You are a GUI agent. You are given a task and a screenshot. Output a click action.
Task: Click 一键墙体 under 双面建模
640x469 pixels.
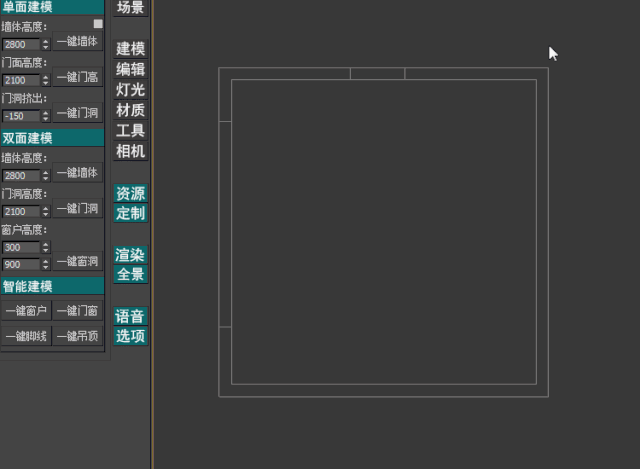click(x=77, y=173)
